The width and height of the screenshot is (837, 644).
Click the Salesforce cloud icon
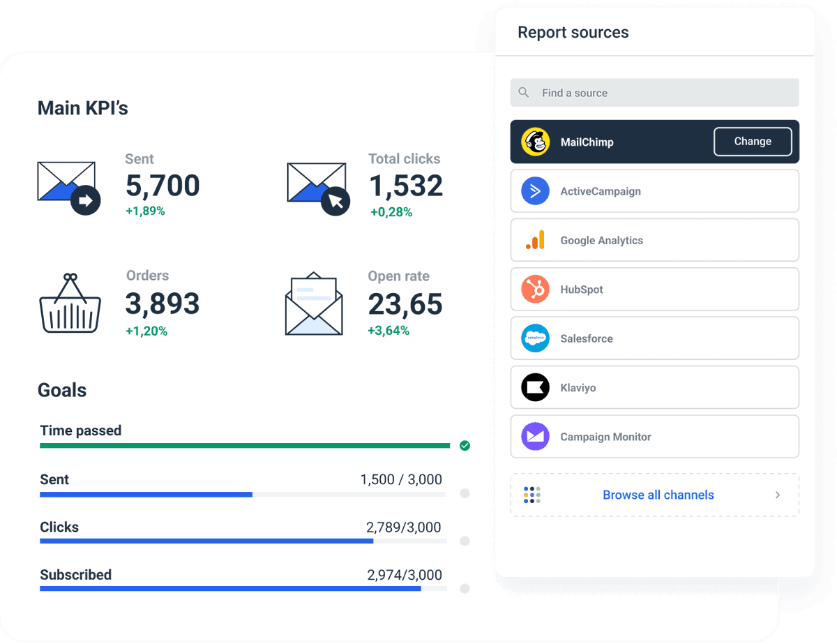(535, 338)
